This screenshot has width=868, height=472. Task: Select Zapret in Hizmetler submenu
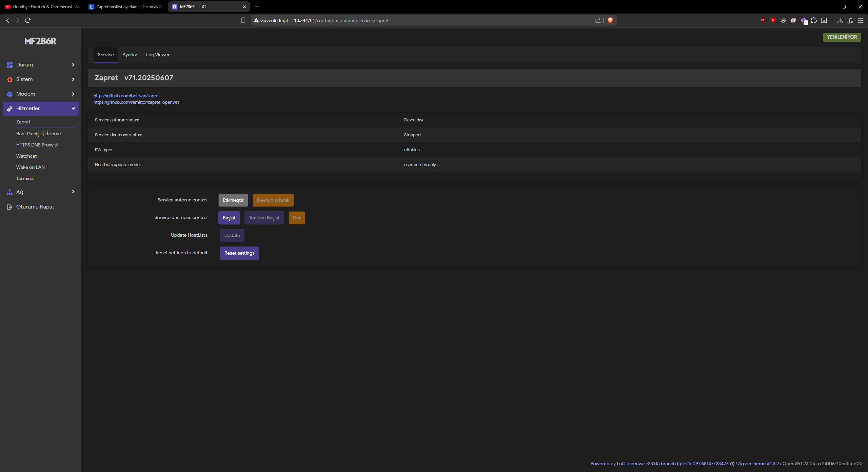pos(23,122)
